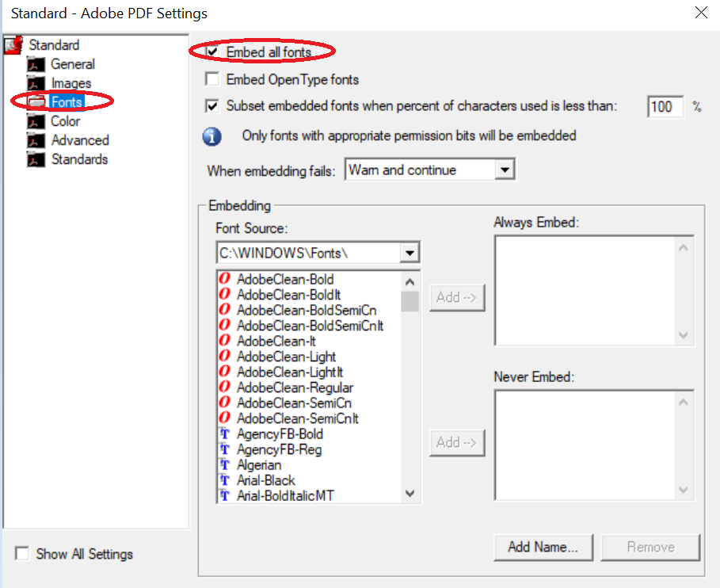The height and width of the screenshot is (588, 720).
Task: Expand the Font Source dropdown
Action: point(410,253)
